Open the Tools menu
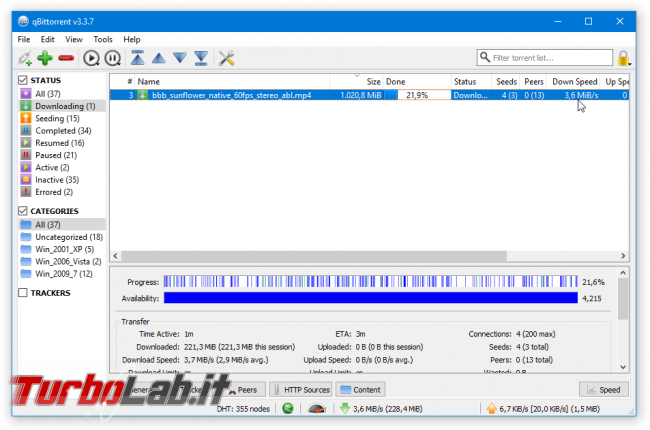This screenshot has height=430, width=650. (103, 39)
